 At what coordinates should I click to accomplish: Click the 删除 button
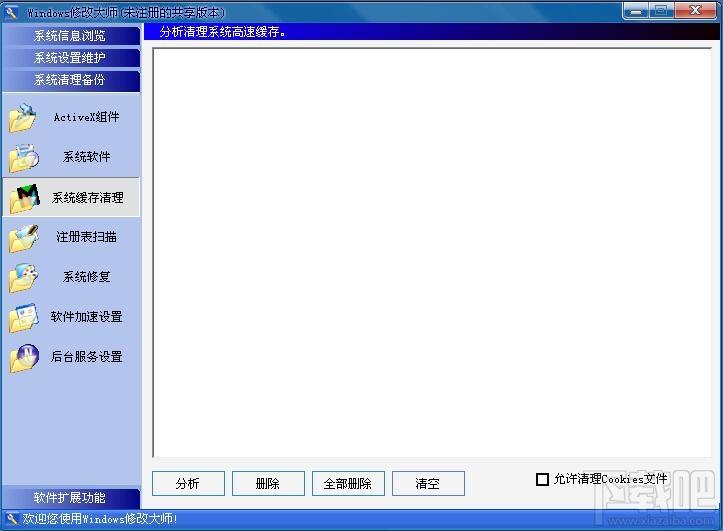point(268,484)
